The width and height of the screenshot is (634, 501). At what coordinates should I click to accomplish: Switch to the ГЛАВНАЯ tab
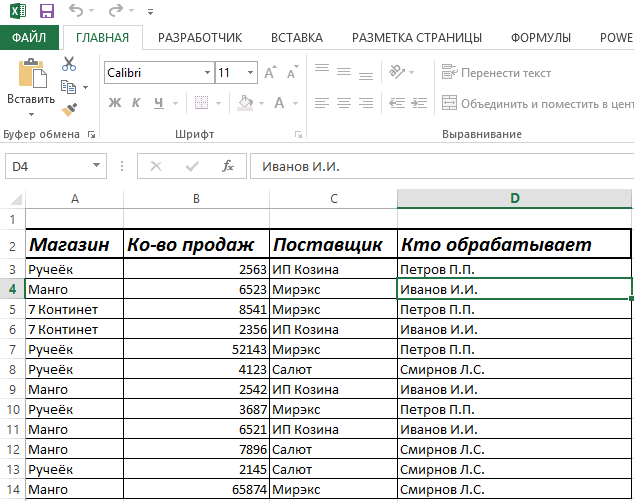tap(103, 38)
